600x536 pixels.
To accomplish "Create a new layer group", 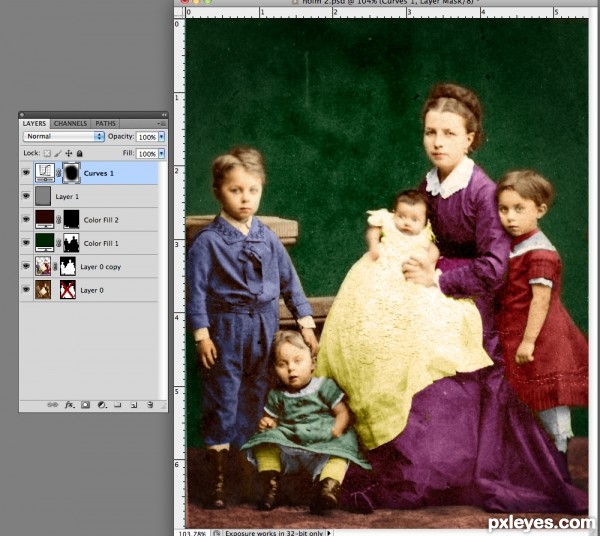I will point(118,405).
